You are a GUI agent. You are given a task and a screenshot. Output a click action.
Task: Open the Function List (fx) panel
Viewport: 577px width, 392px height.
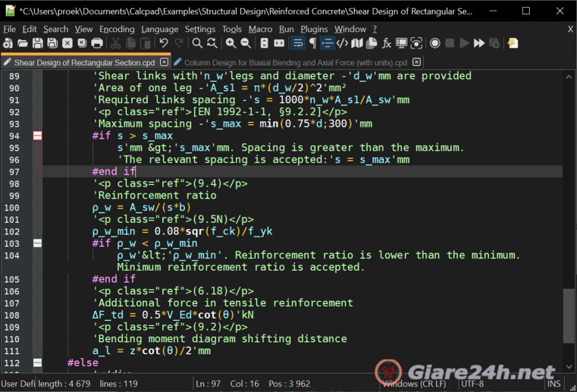coord(387,43)
